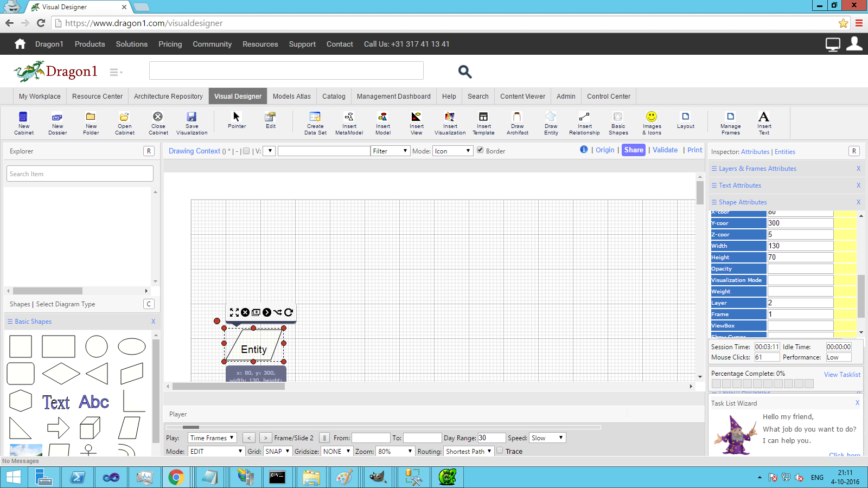The width and height of the screenshot is (868, 488).
Task: Click delete icon on entity popup toolbar
Action: tap(245, 312)
